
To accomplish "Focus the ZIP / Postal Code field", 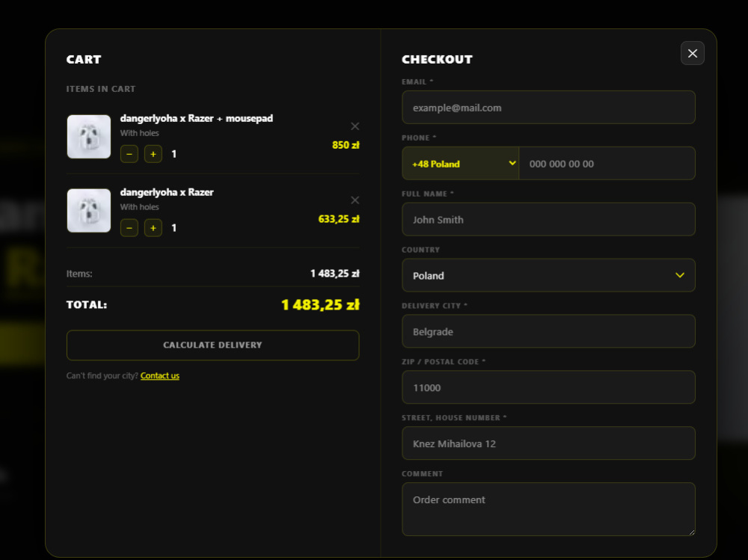I will (x=548, y=387).
